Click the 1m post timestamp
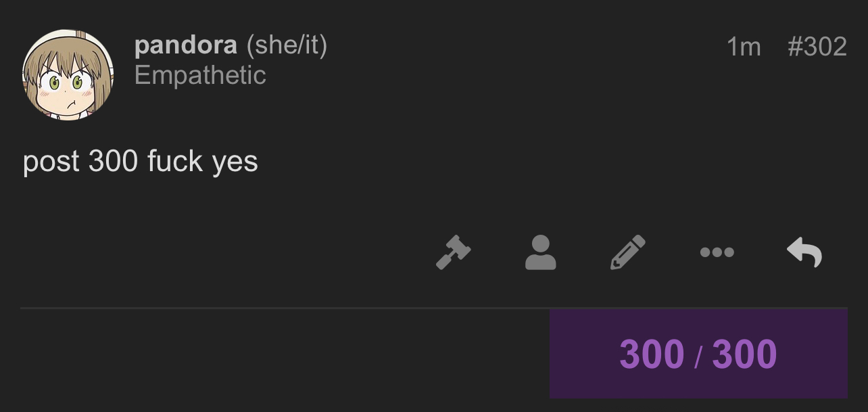This screenshot has width=868, height=412. coord(744,47)
